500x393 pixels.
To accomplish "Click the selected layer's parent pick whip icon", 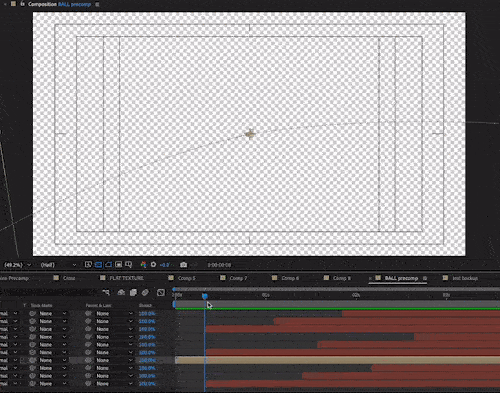I will coord(88,360).
